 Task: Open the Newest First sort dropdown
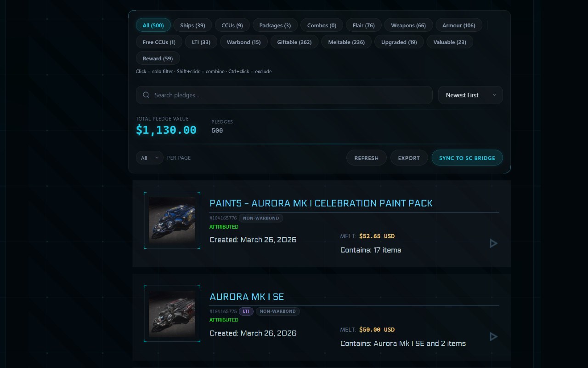[470, 95]
